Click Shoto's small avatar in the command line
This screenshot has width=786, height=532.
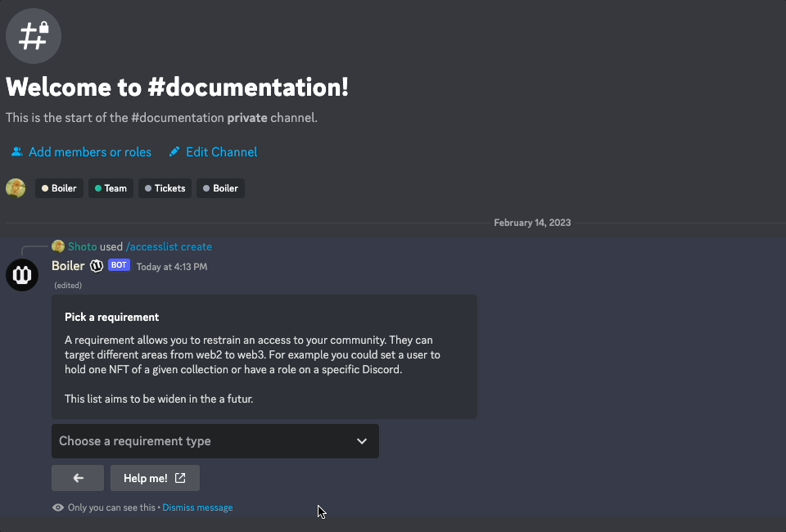[x=58, y=246]
